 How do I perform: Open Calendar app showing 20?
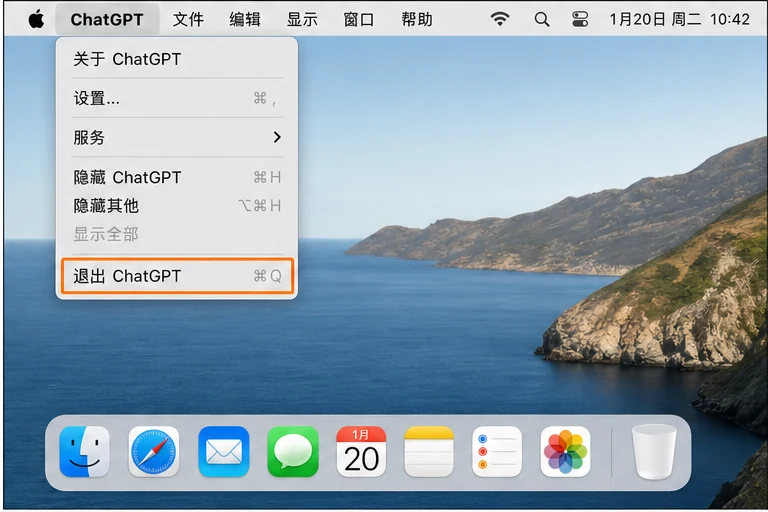(x=361, y=451)
